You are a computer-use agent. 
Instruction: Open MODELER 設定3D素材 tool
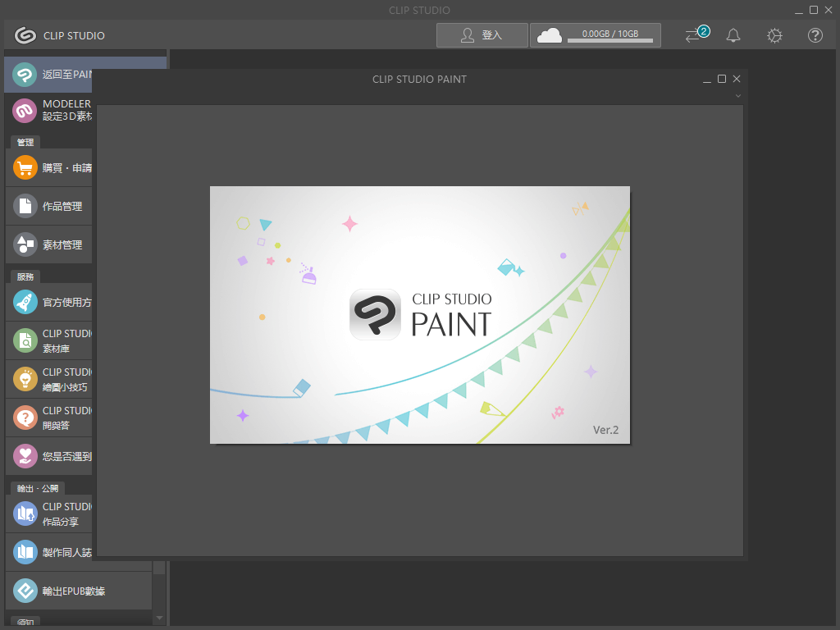click(25, 110)
